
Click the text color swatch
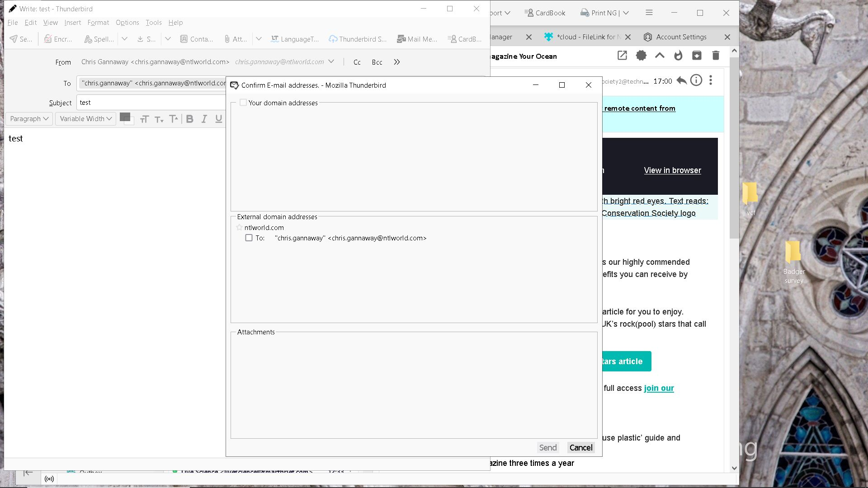coord(125,117)
